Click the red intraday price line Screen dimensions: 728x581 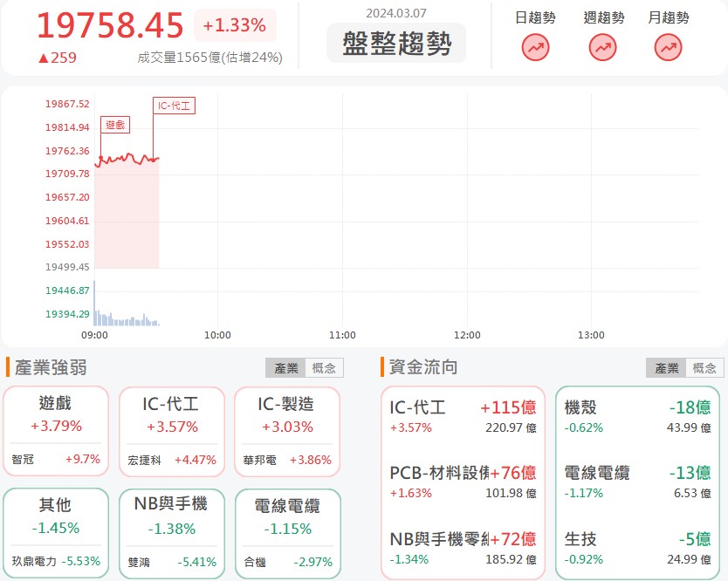tap(127, 159)
